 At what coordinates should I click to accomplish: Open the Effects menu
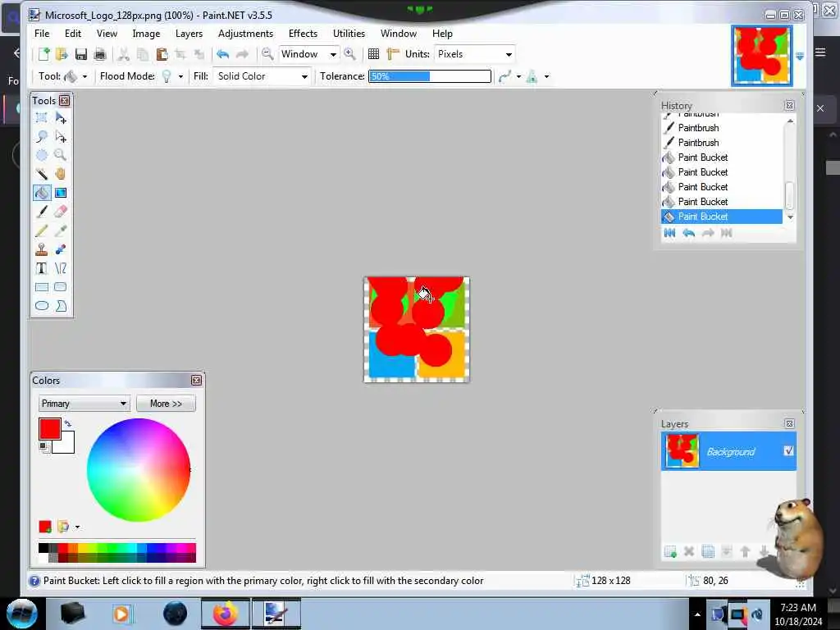[x=303, y=33]
